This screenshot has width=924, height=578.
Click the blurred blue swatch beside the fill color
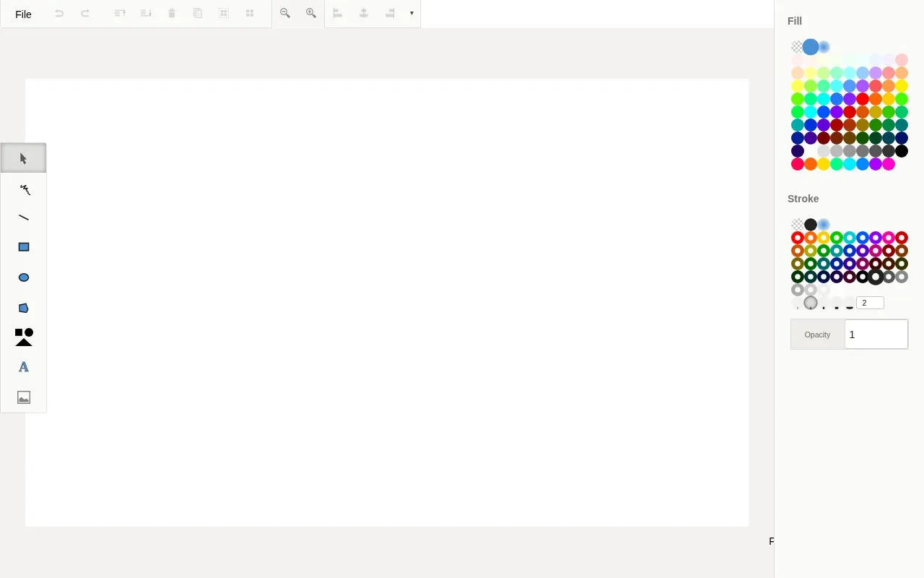click(824, 47)
